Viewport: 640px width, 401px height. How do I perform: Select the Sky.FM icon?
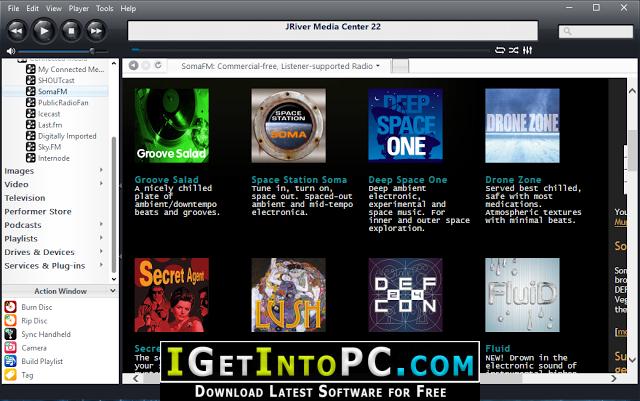click(x=31, y=147)
